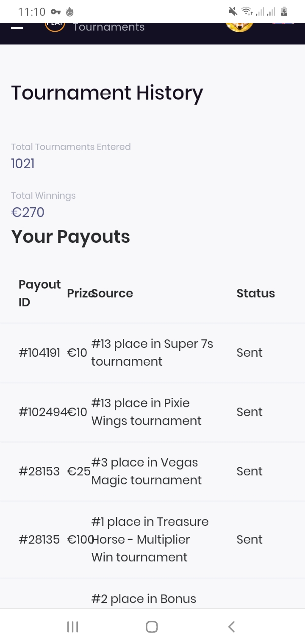This screenshot has width=305, height=644.
Task: Select the Status column header
Action: coord(255,293)
